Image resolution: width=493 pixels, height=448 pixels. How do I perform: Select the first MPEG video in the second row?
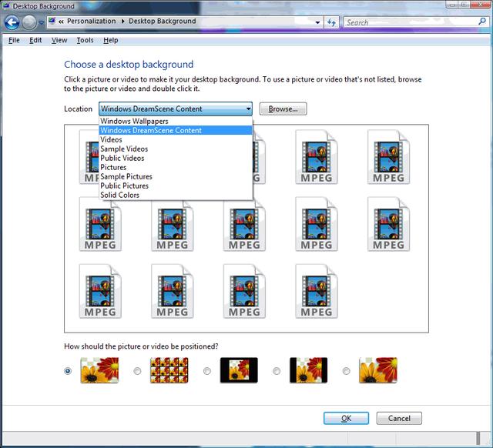click(x=100, y=224)
